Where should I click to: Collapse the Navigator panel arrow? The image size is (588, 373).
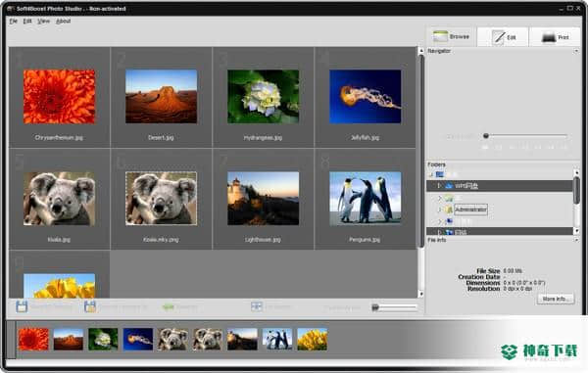tap(576, 51)
